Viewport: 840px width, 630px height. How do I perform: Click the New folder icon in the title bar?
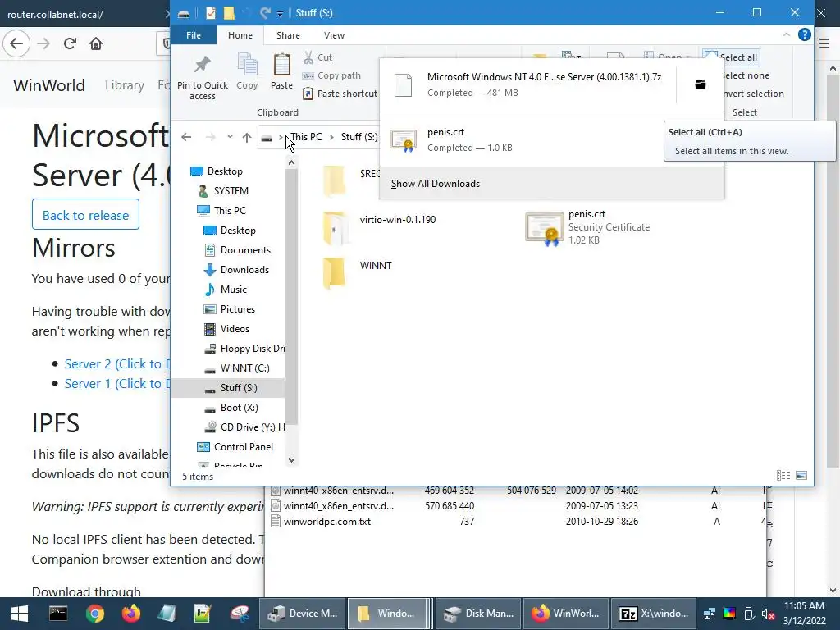(230, 13)
